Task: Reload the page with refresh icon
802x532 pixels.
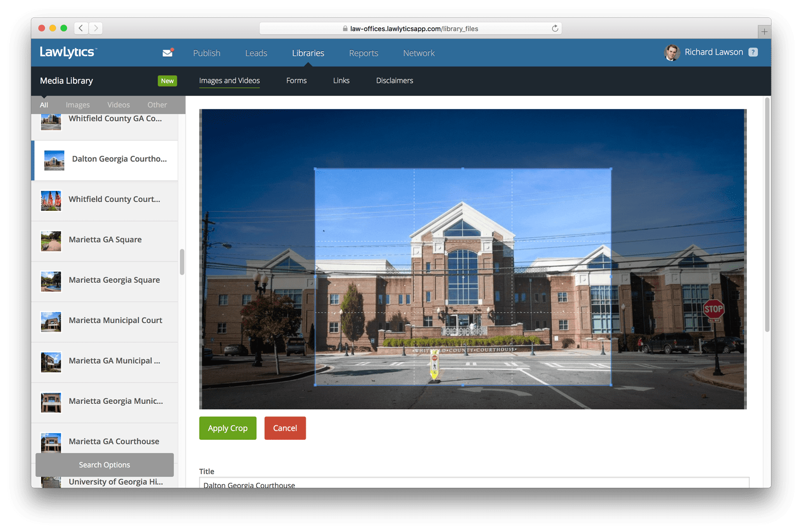Action: (555, 29)
